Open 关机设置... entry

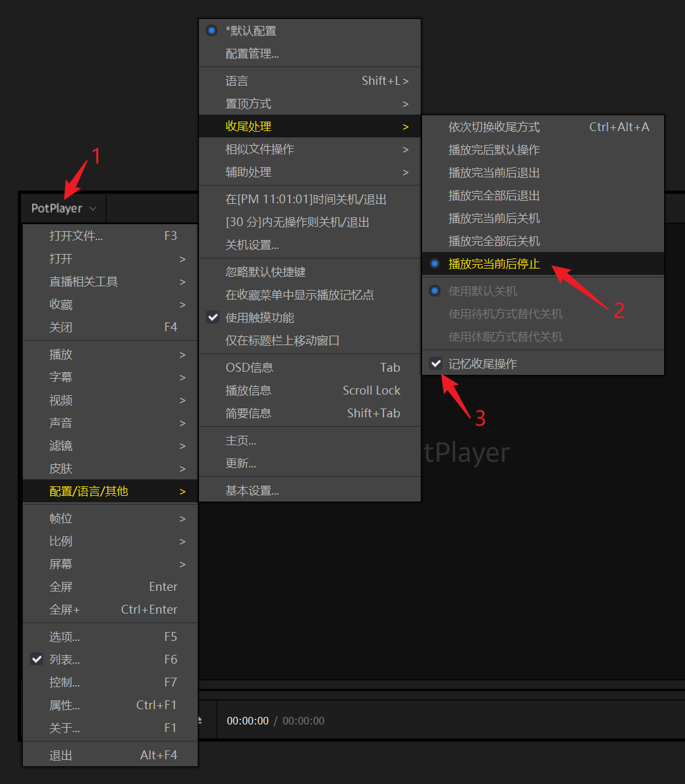click(252, 245)
